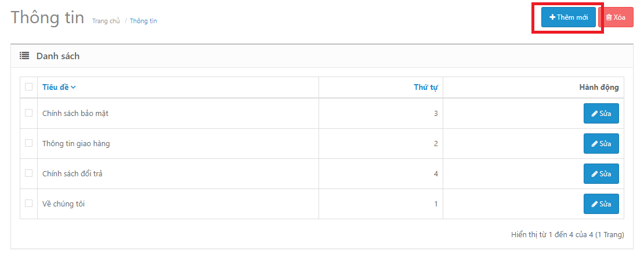Screen dimensions: 644x254
Task: Click the Tiêu đề sort chevron arrow
Action: (x=73, y=88)
